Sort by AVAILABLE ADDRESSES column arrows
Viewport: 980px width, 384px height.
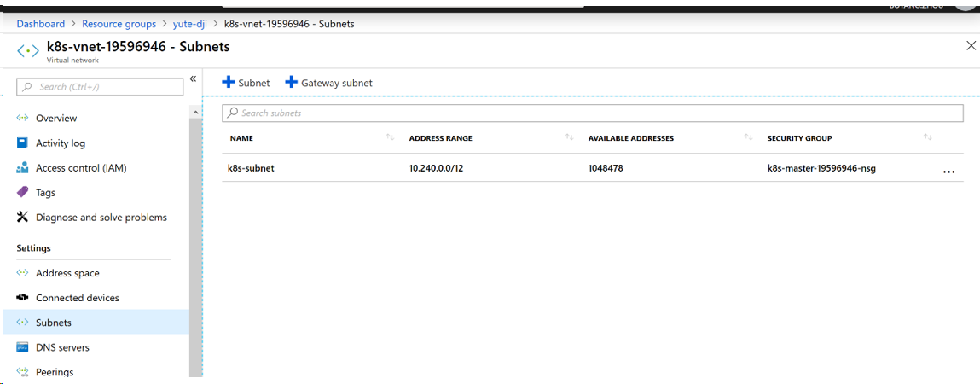click(748, 137)
